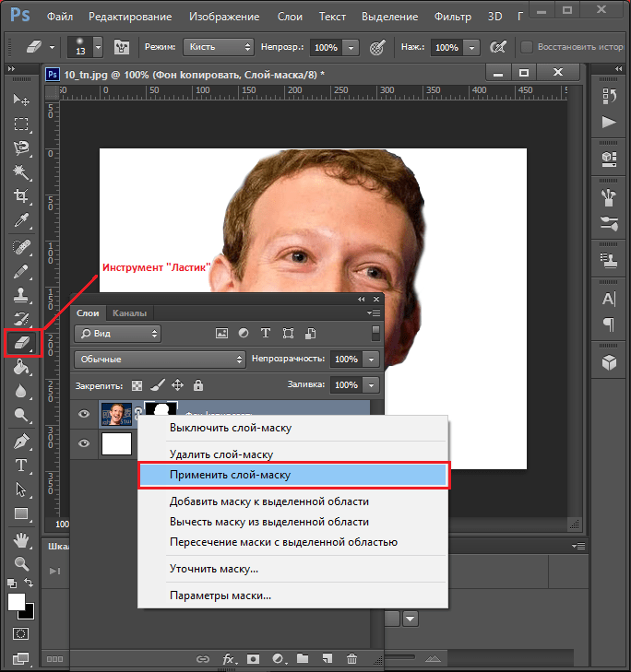Select the Pencil tool

pos(21,271)
